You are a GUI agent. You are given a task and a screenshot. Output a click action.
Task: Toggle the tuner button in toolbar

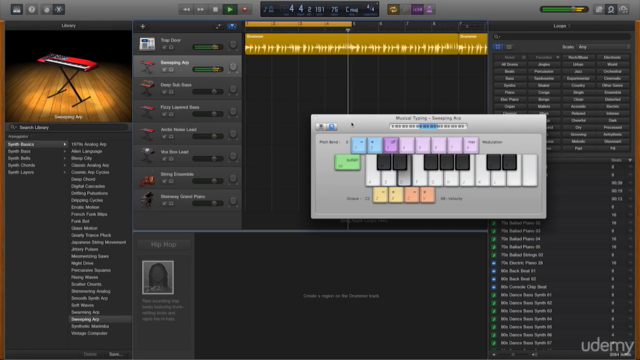(406, 9)
